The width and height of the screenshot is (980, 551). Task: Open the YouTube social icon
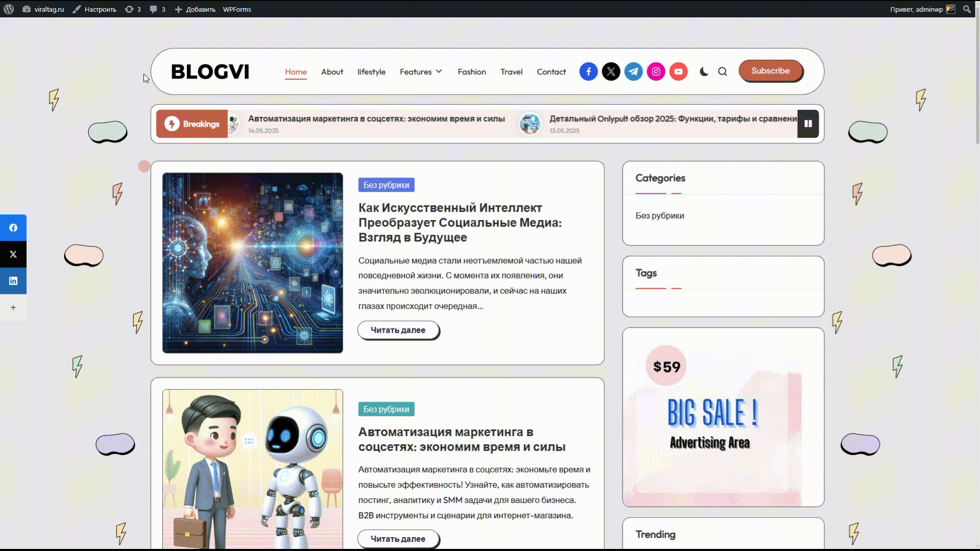click(x=678, y=71)
